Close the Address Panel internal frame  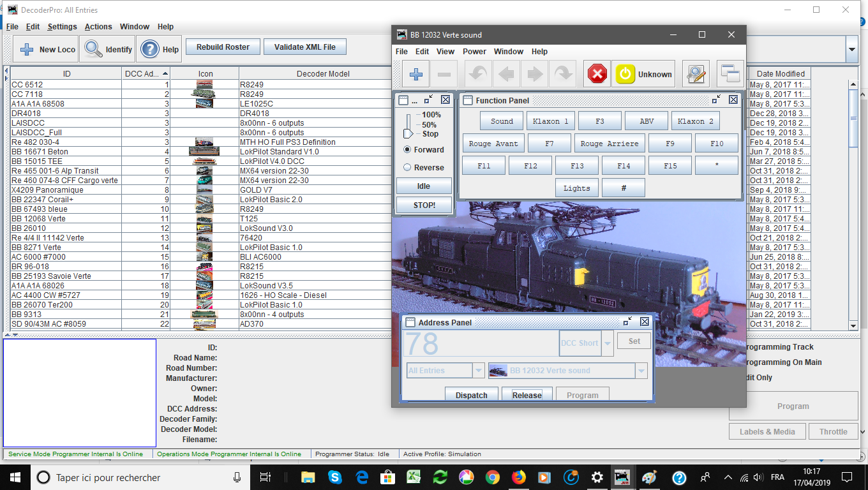click(x=645, y=322)
